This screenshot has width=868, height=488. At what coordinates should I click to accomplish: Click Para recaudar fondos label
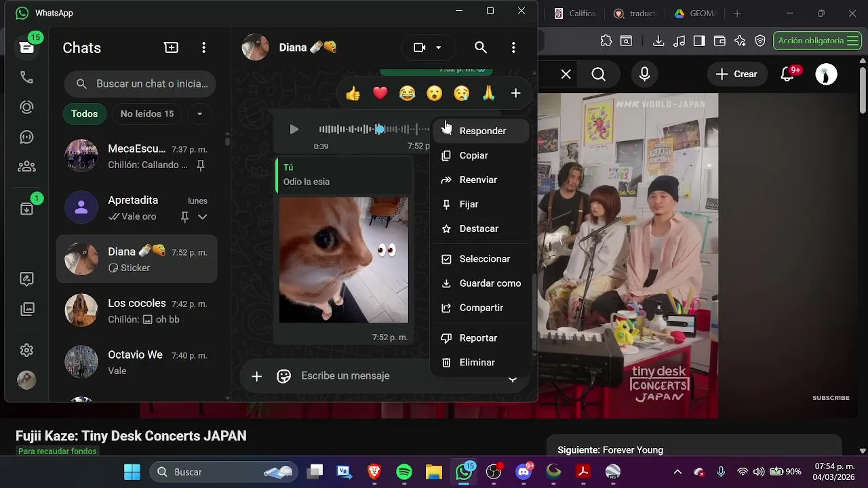coord(58,451)
